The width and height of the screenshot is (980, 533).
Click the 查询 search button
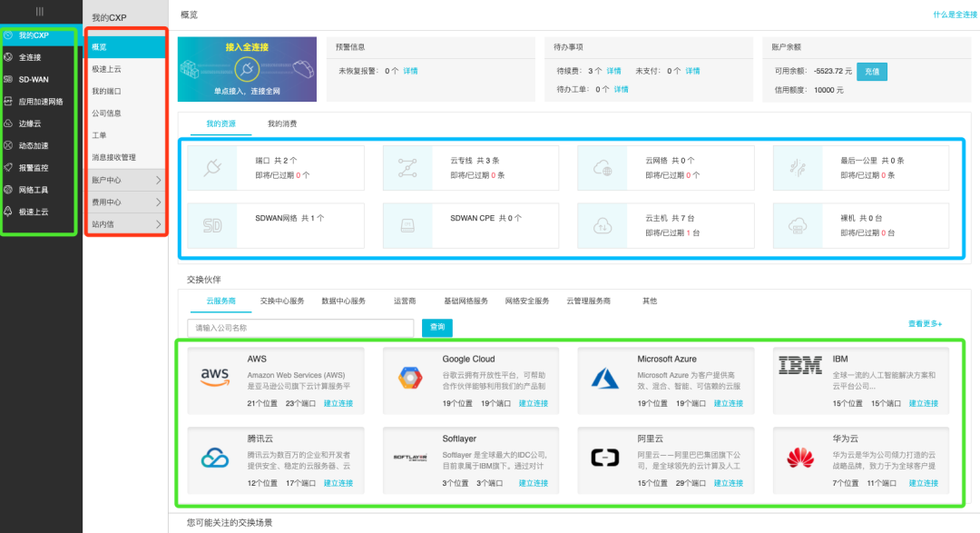(436, 327)
